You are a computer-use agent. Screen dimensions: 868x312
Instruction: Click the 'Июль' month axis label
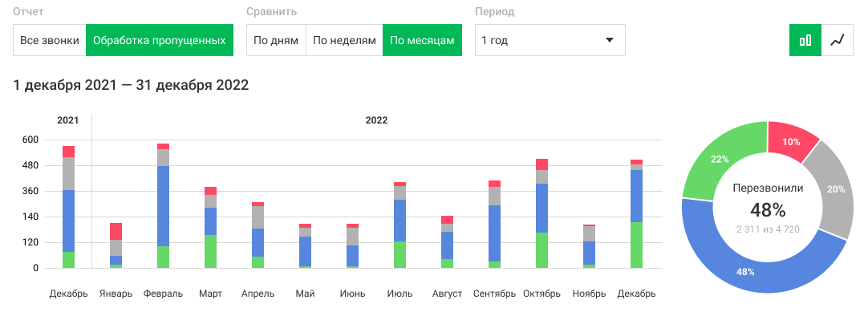click(x=400, y=294)
